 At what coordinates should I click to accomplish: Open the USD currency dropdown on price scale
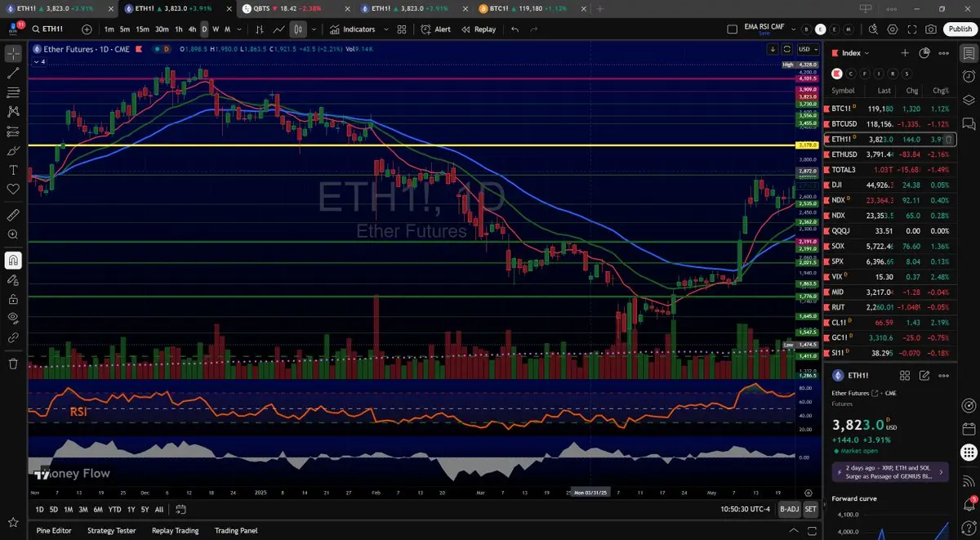[807, 49]
